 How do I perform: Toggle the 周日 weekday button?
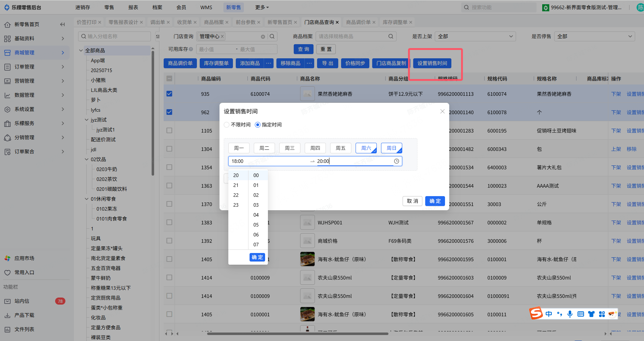392,148
